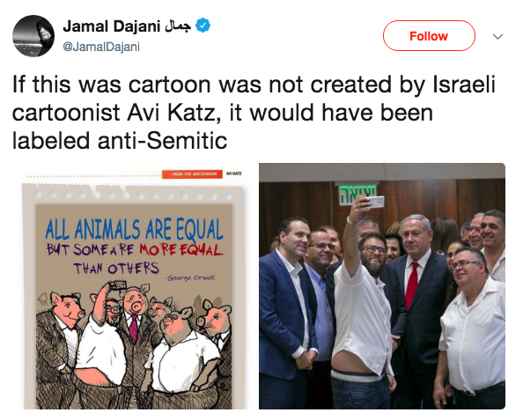Visit the @JamalDajani handle link

pos(101,47)
